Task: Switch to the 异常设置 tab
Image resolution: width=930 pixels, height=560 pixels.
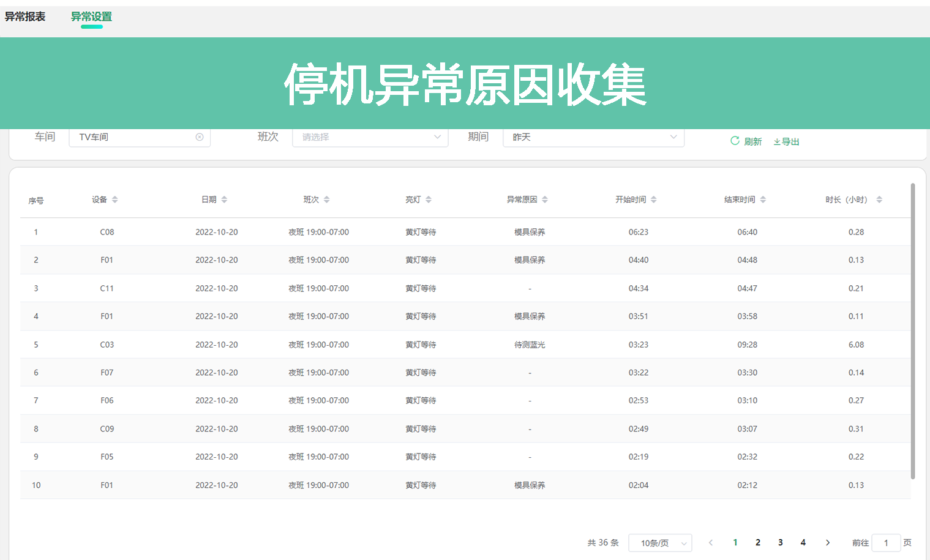Action: coord(91,17)
